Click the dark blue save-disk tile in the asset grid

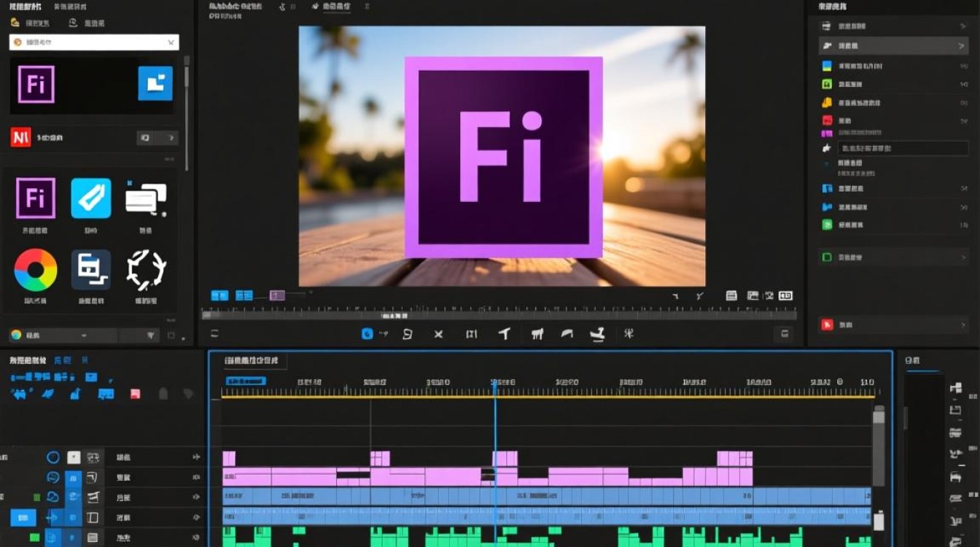(x=91, y=270)
